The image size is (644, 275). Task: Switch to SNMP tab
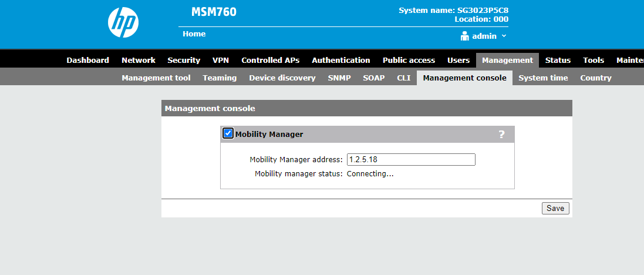pos(339,78)
